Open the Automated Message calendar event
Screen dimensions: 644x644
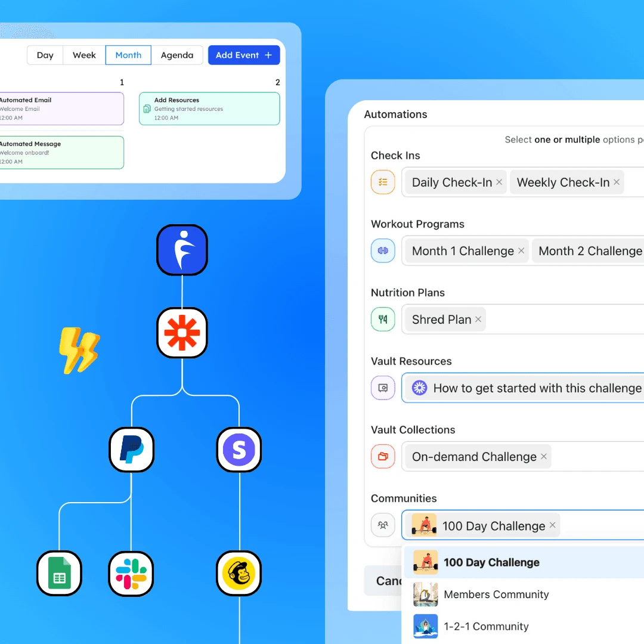click(x=61, y=153)
